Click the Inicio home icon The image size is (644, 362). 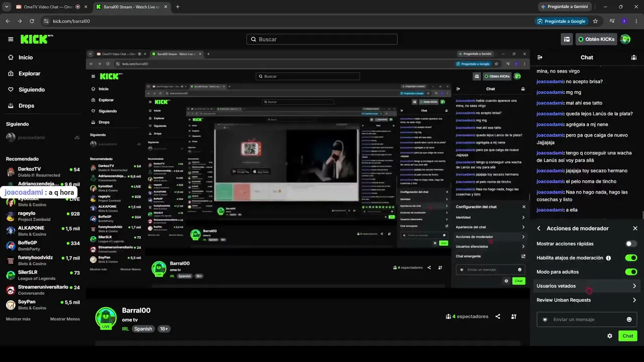click(11, 57)
